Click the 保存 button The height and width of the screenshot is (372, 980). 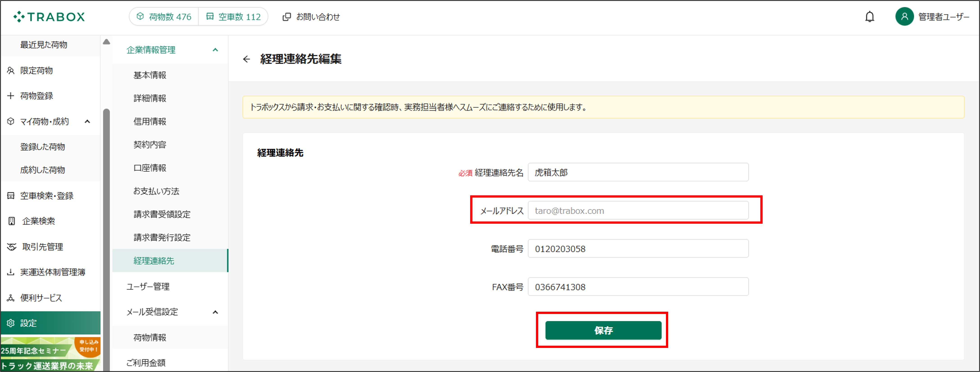[603, 330]
